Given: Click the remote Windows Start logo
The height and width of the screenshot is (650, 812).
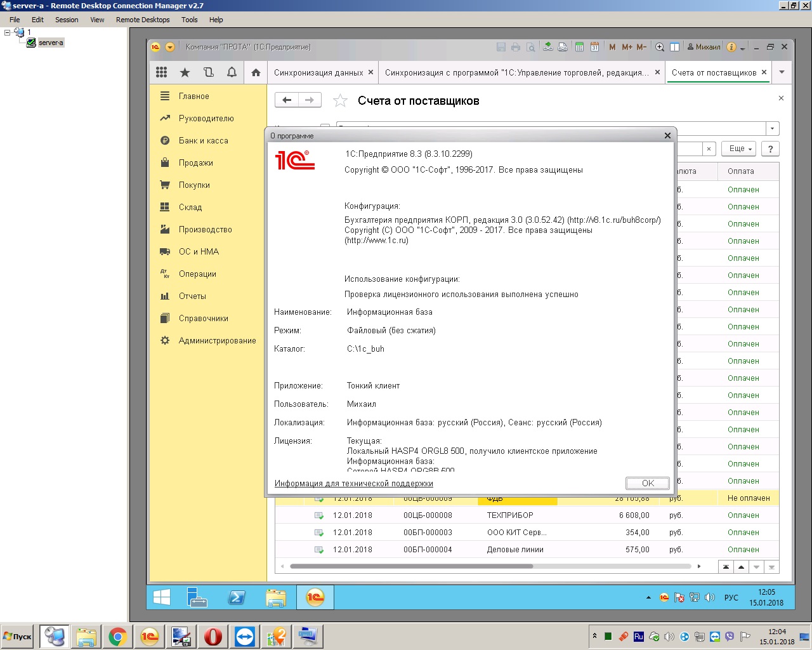Looking at the screenshot, I should [162, 597].
